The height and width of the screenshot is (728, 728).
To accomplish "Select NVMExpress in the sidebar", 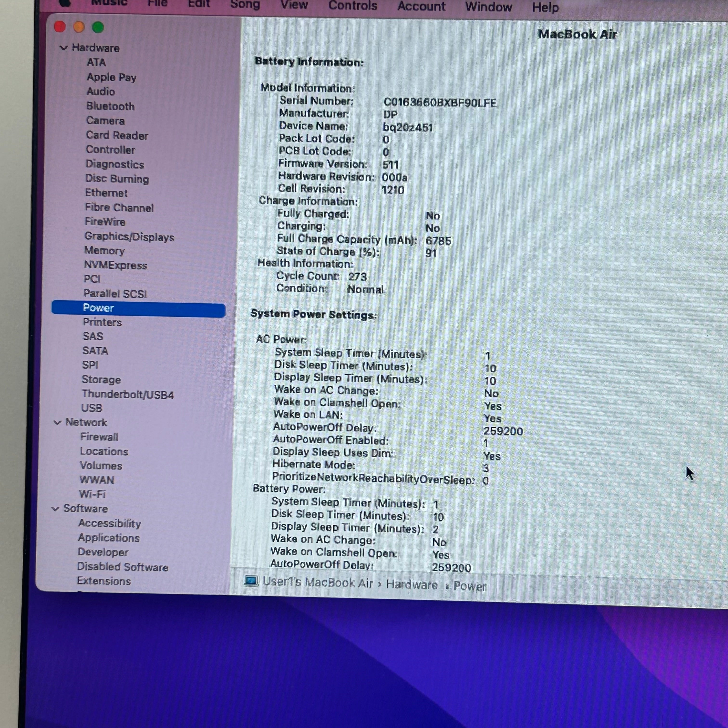I will (x=115, y=265).
